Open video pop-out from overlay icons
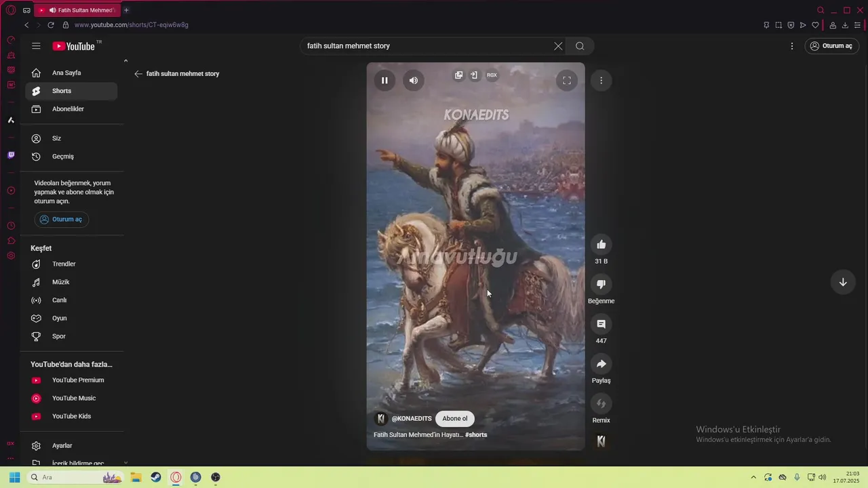The width and height of the screenshot is (868, 488). [459, 75]
